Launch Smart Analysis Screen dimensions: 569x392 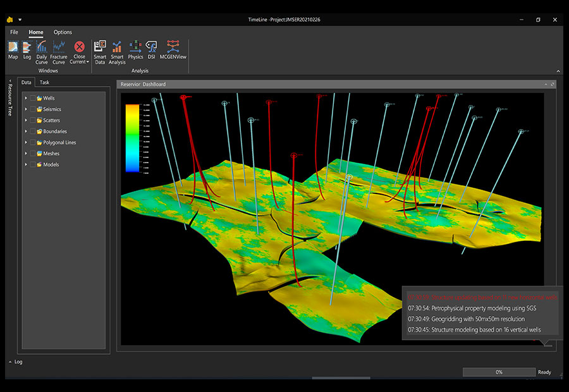[x=117, y=52]
